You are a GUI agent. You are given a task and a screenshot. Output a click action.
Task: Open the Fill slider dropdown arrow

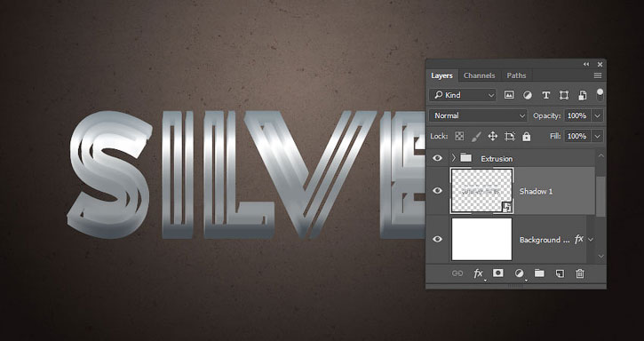click(597, 137)
